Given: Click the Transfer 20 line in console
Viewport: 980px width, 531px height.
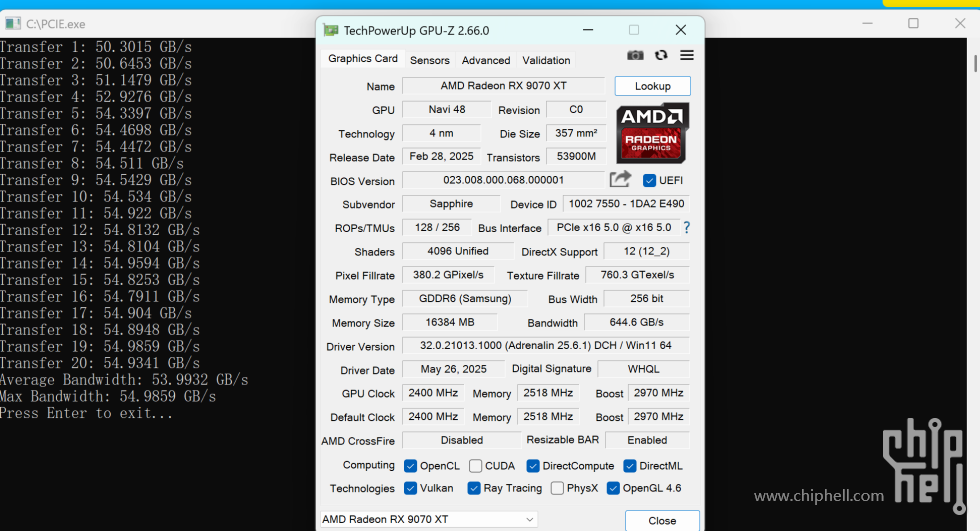Looking at the screenshot, I should [x=100, y=363].
